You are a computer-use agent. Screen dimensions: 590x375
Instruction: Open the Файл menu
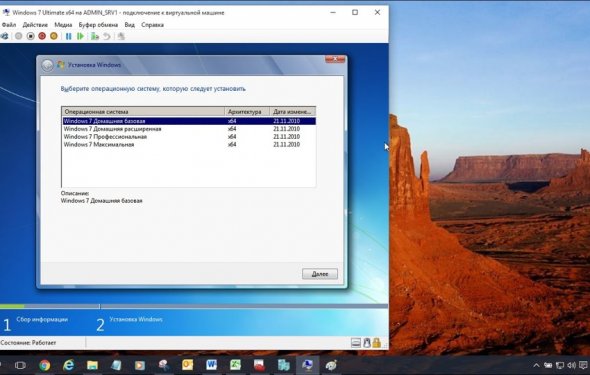pyautogui.click(x=9, y=25)
